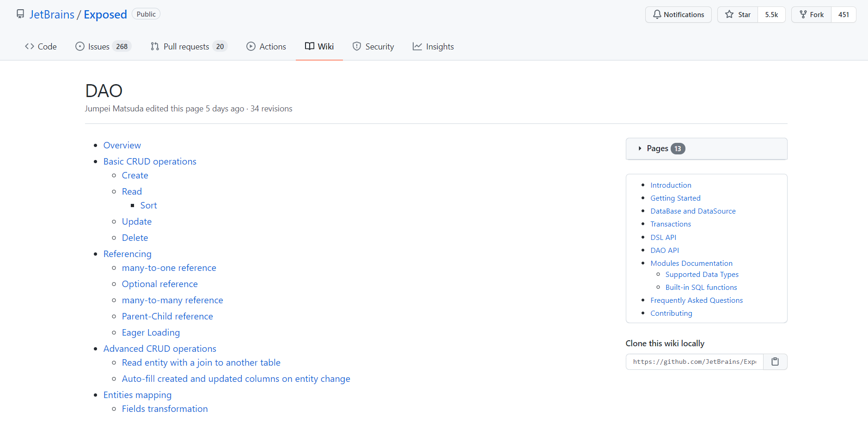Click the Star icon
The width and height of the screenshot is (868, 423).
pyautogui.click(x=729, y=14)
